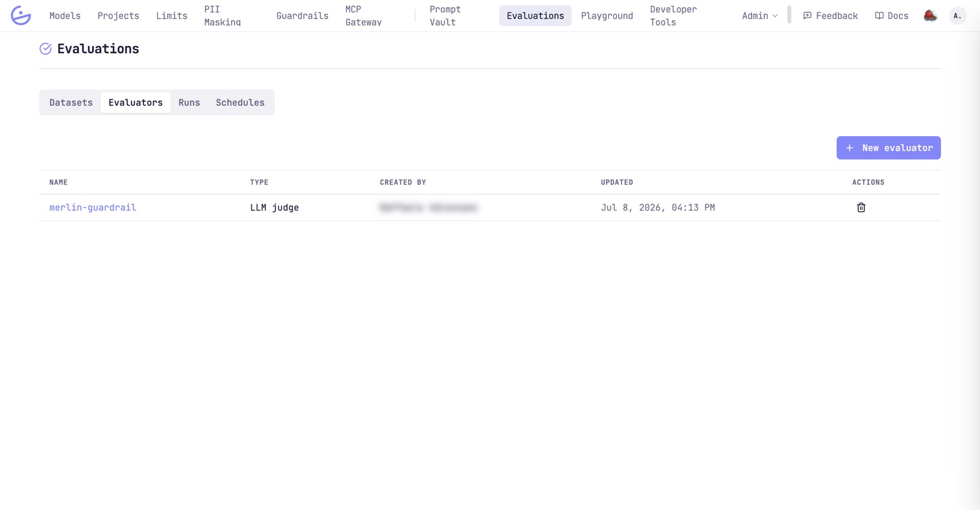Click the app logo icon
980x510 pixels.
21,16
